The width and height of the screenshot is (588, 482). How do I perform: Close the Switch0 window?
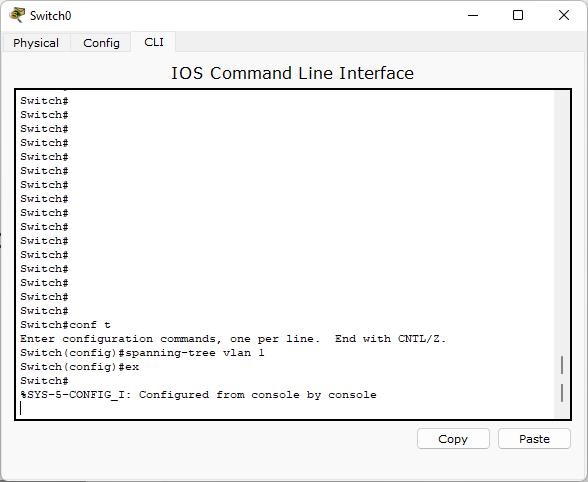[564, 15]
